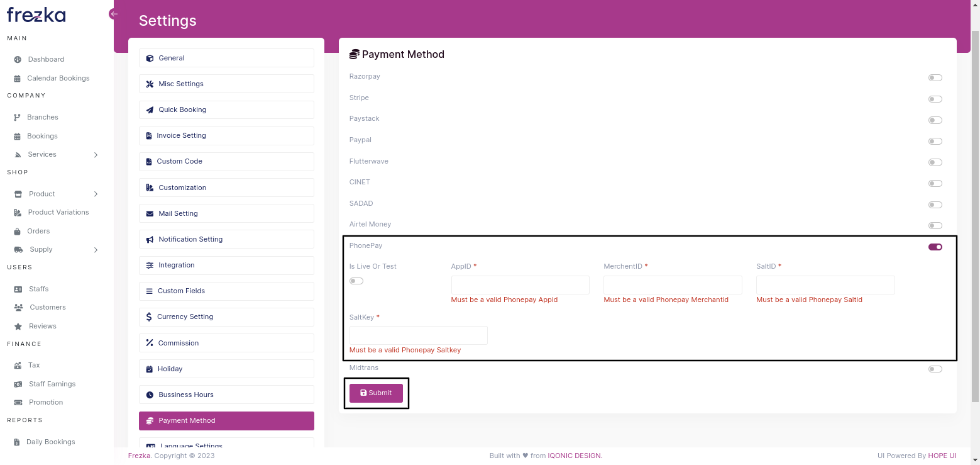Open the Custom Code tab
The width and height of the screenshot is (980, 465).
click(x=226, y=162)
